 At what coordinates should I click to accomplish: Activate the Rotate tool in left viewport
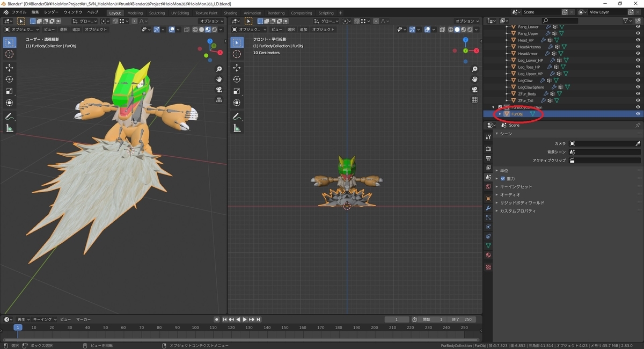(x=10, y=79)
